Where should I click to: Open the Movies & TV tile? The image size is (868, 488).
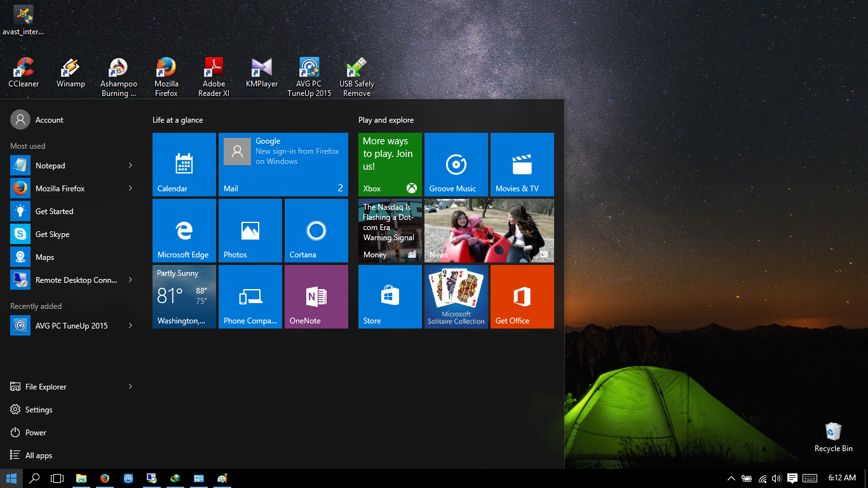[522, 164]
